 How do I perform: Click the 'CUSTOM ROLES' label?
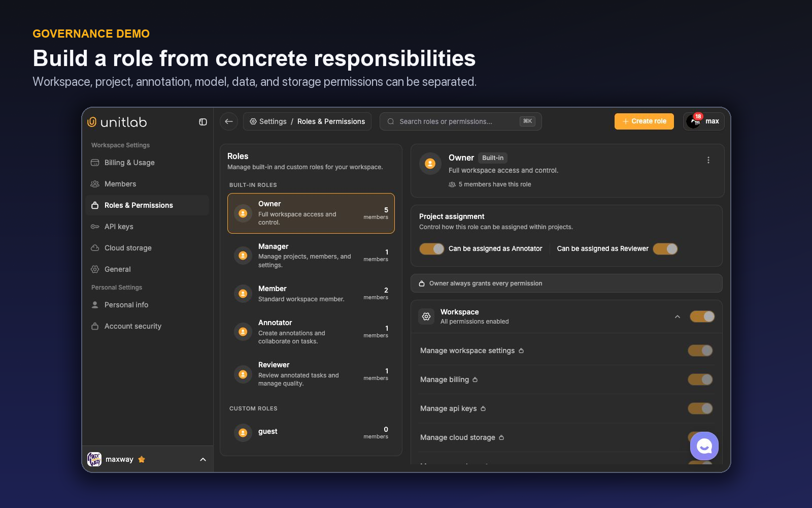click(253, 408)
